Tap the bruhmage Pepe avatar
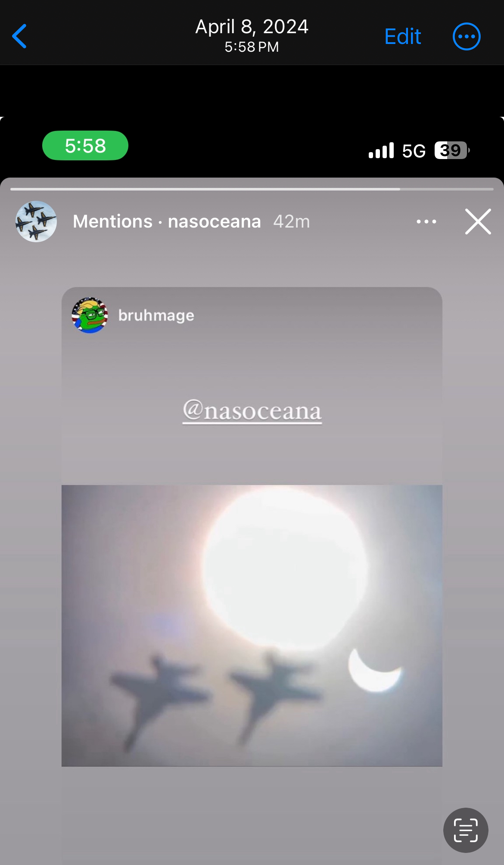The width and height of the screenshot is (504, 865). [90, 315]
